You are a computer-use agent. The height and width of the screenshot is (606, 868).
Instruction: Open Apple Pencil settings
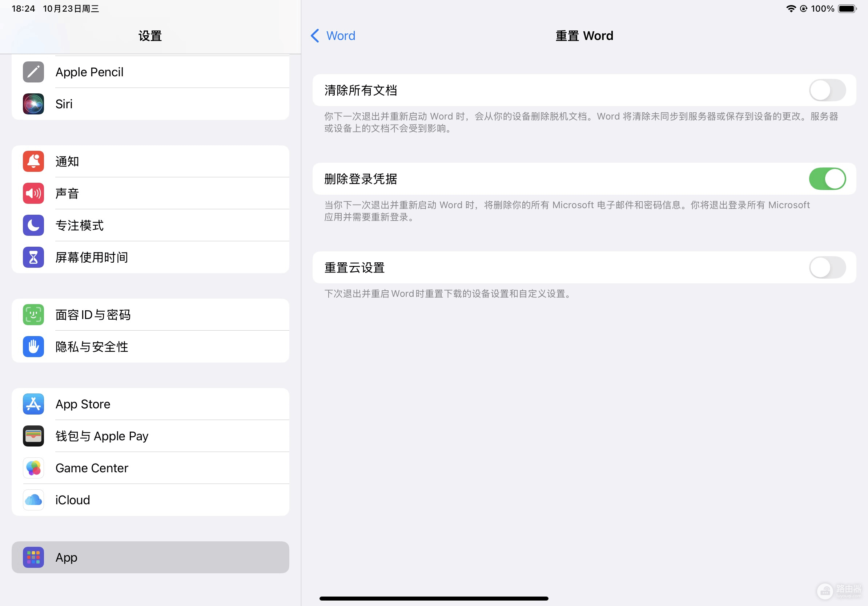150,72
